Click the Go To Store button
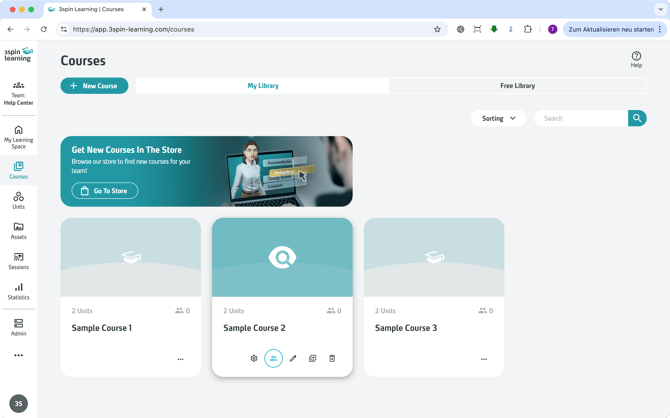Viewport: 670px width, 418px height. tap(105, 190)
